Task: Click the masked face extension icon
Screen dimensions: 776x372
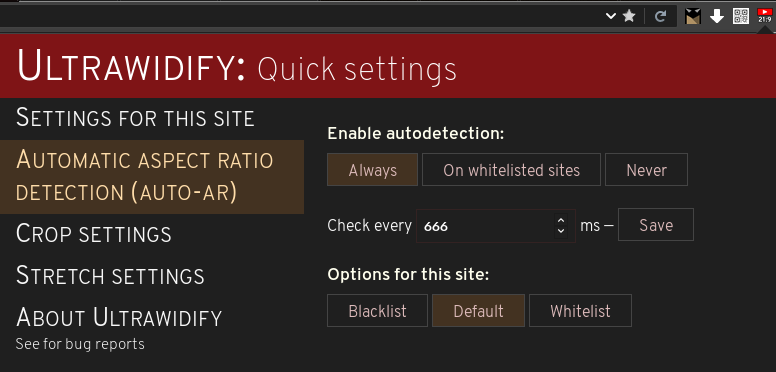Action: [693, 16]
